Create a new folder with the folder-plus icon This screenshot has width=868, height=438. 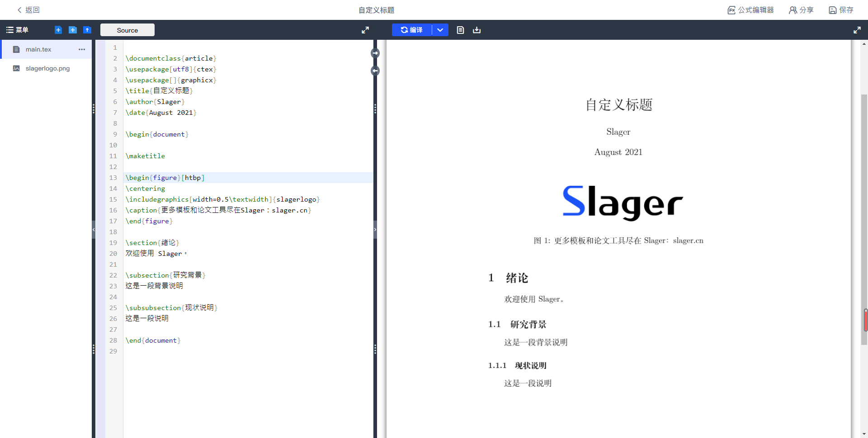(x=73, y=30)
